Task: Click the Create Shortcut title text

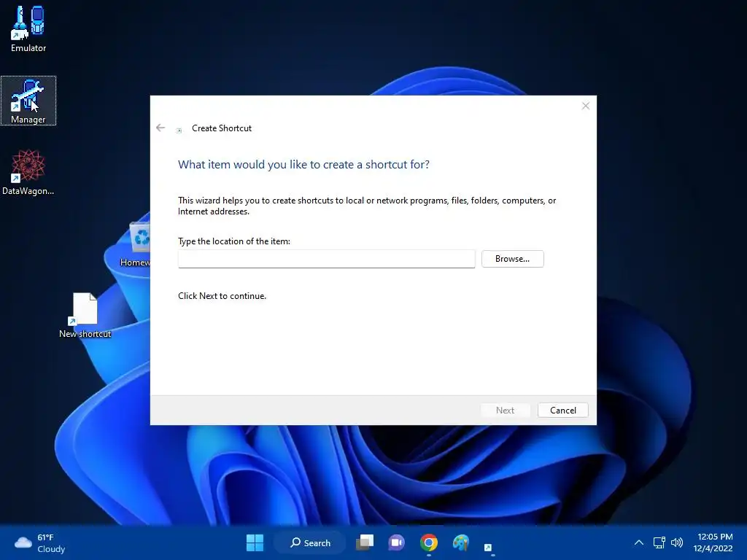Action: [222, 128]
